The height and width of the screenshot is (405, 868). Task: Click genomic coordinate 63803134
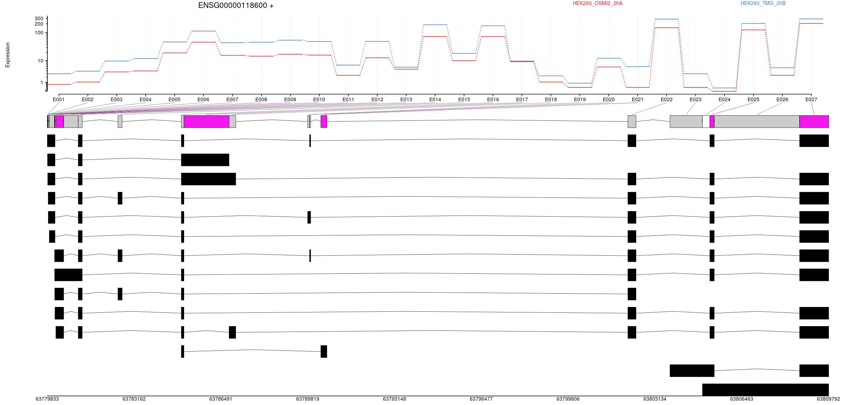[655, 399]
